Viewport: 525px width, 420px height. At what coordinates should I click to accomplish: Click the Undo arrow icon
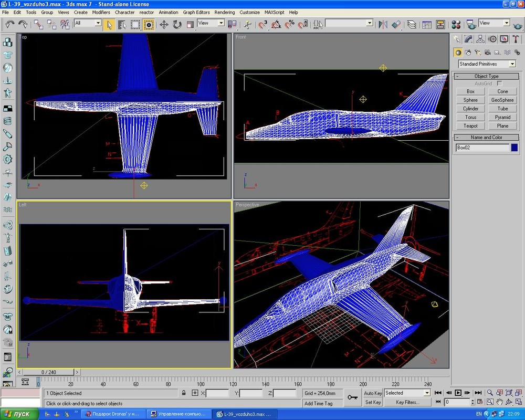click(10, 24)
